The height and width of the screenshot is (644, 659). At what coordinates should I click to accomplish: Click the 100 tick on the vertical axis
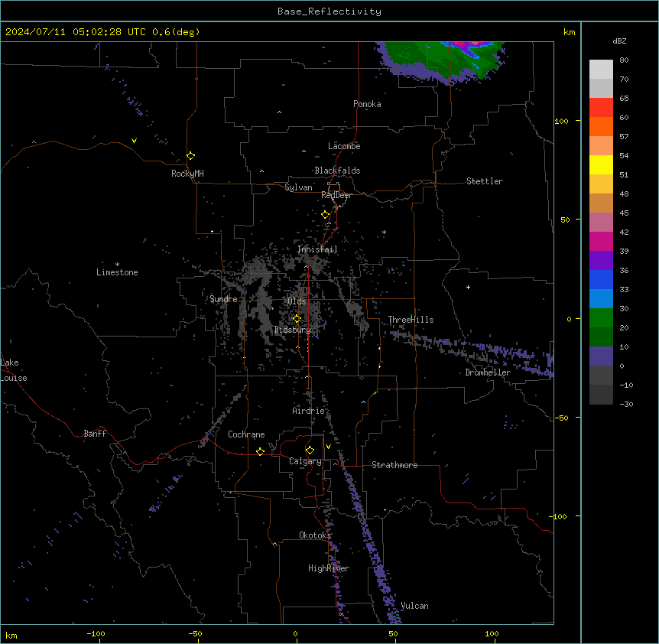[x=561, y=121]
